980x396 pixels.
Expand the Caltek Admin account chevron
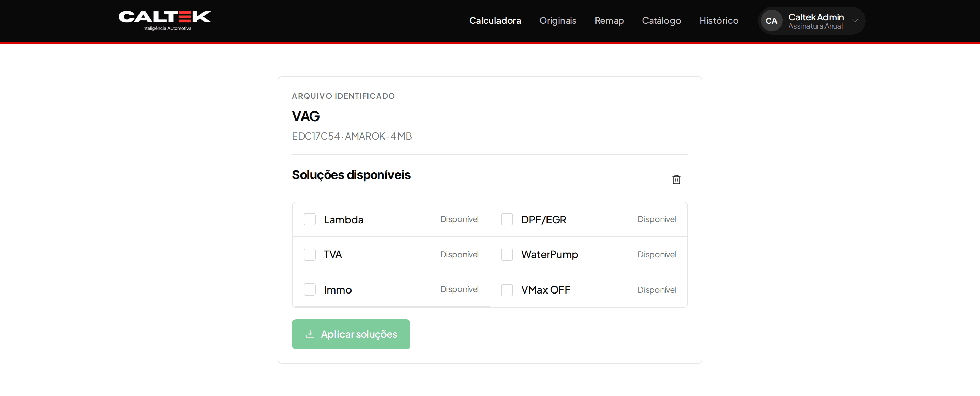(854, 21)
